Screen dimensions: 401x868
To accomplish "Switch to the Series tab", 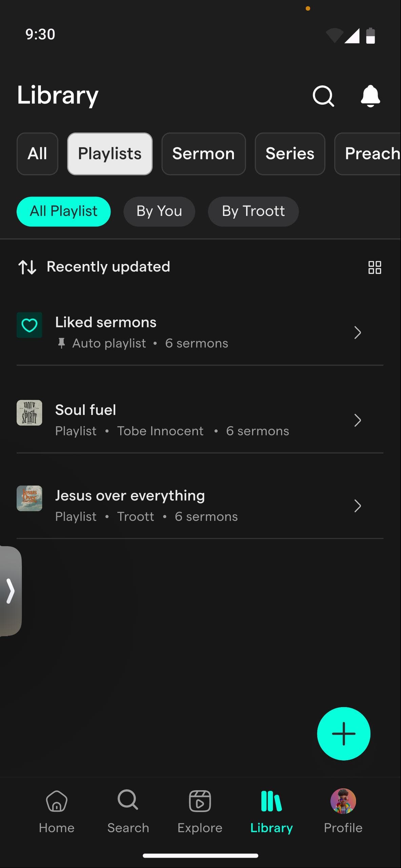I will point(290,154).
